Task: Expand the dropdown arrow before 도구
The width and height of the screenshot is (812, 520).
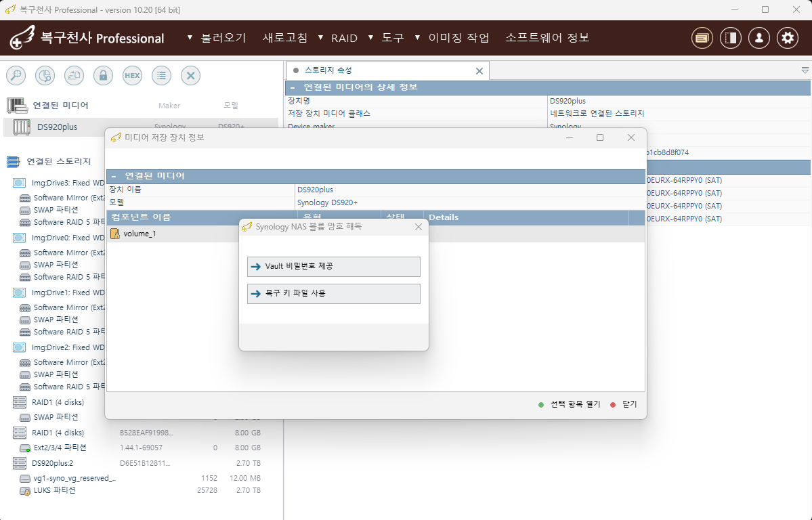Action: coord(371,38)
